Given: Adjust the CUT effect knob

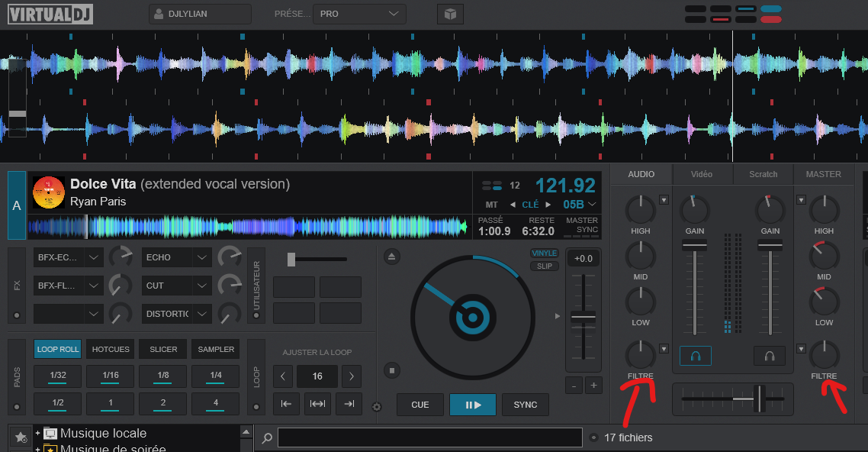Looking at the screenshot, I should [230, 286].
